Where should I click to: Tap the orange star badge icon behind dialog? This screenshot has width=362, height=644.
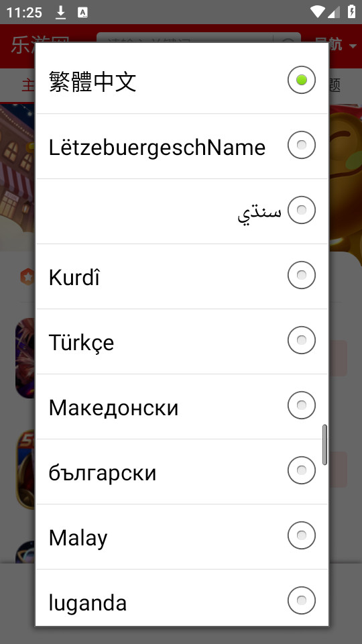(28, 277)
